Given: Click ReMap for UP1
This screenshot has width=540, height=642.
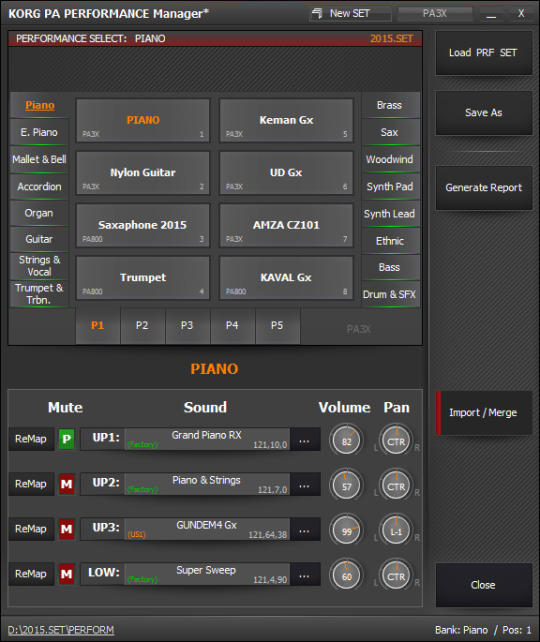Looking at the screenshot, I should coord(31,439).
